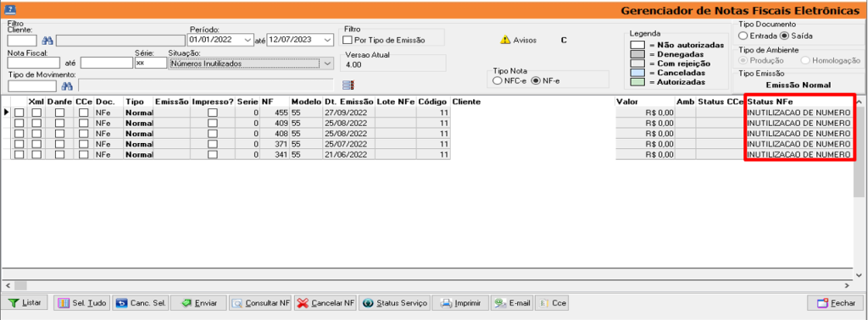This screenshot has width=868, height=320.
Task: Click the Consultar NF magnifier button
Action: 260,303
